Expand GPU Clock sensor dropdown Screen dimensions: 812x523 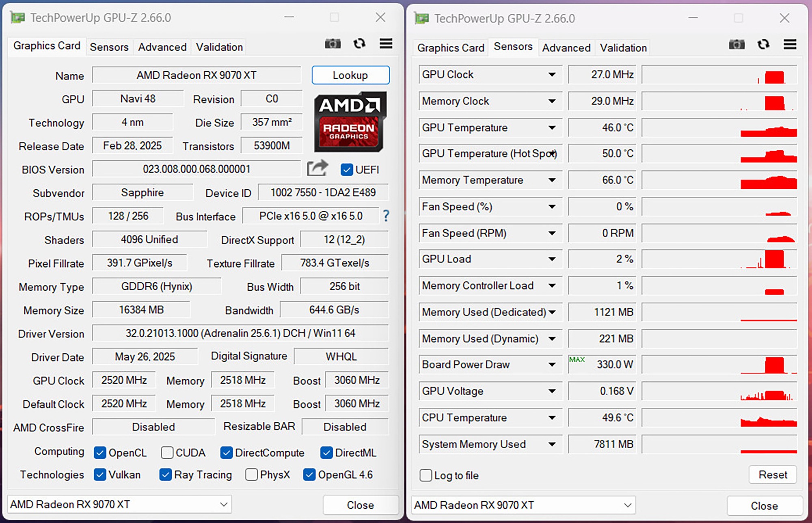click(x=552, y=75)
